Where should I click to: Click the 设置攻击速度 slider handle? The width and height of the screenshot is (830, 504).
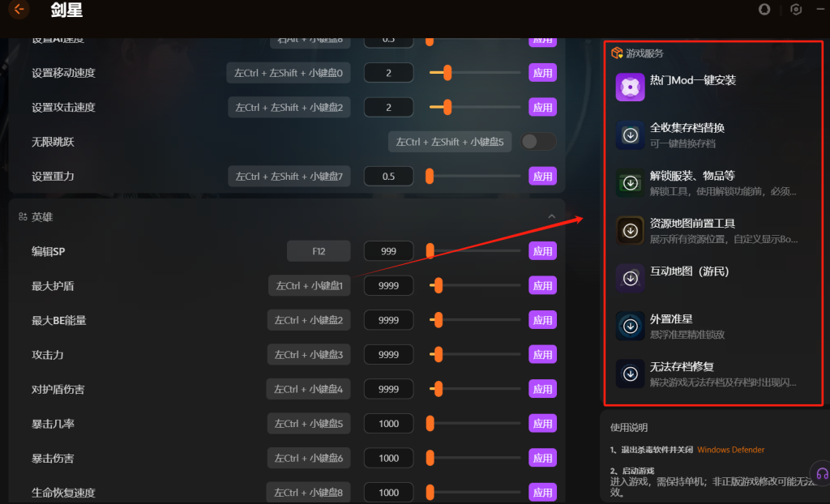point(447,107)
